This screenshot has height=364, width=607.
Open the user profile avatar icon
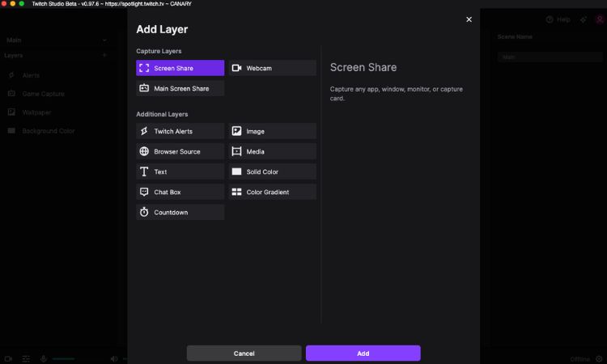(x=600, y=19)
